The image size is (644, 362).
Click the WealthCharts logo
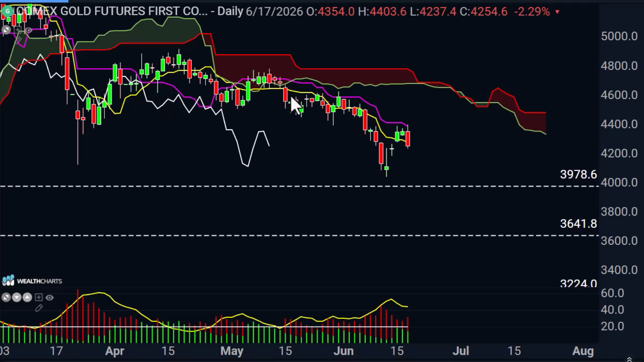coord(32,281)
